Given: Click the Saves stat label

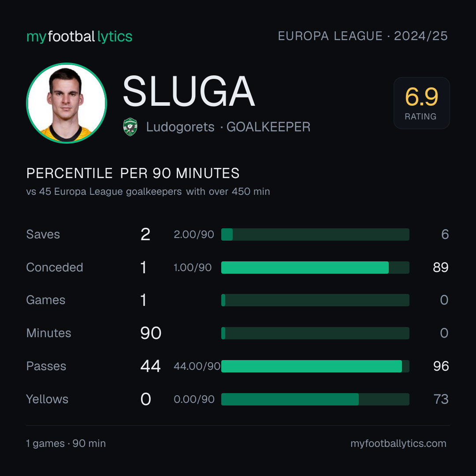Looking at the screenshot, I should click(x=43, y=234).
